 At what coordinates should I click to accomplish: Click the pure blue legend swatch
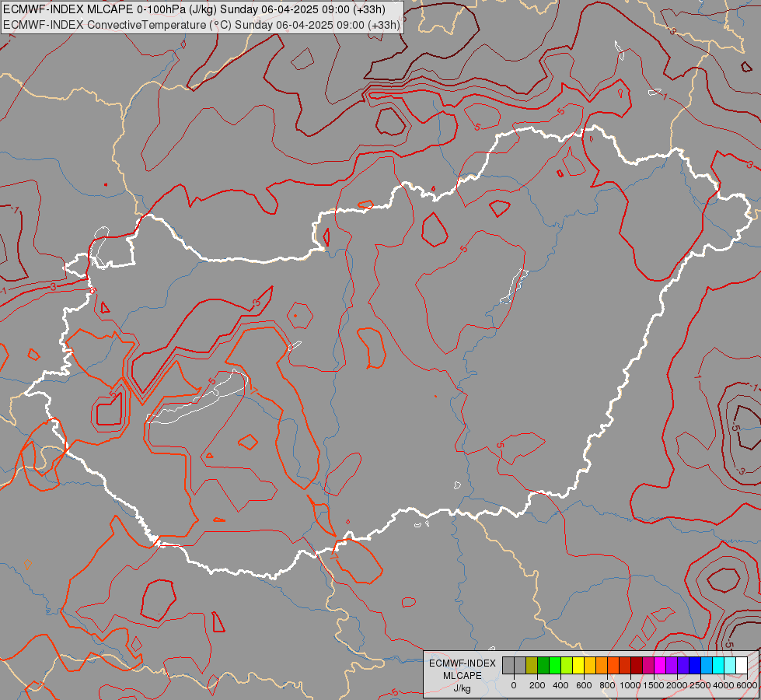[x=696, y=666]
